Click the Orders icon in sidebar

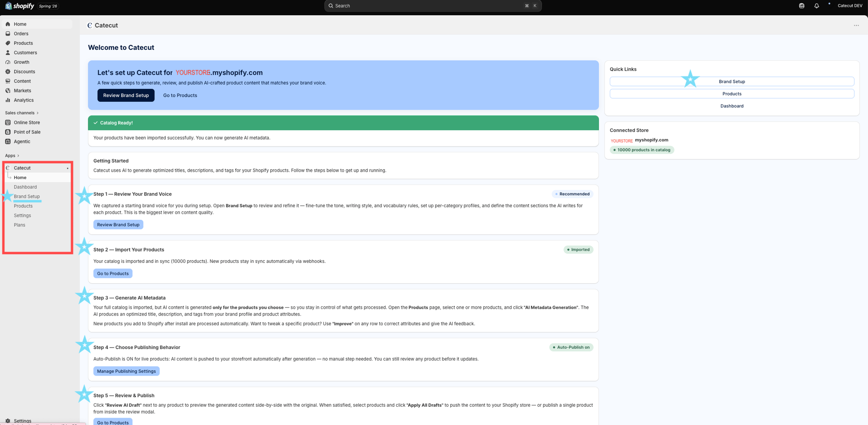[8, 33]
